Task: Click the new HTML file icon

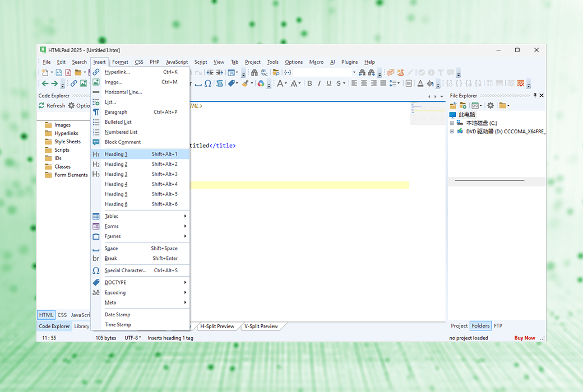Action: 59,72
